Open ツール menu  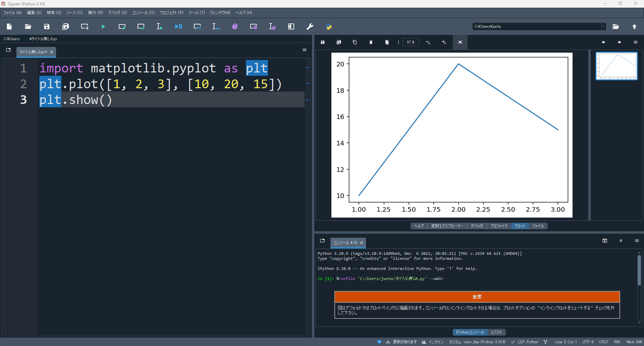point(197,13)
